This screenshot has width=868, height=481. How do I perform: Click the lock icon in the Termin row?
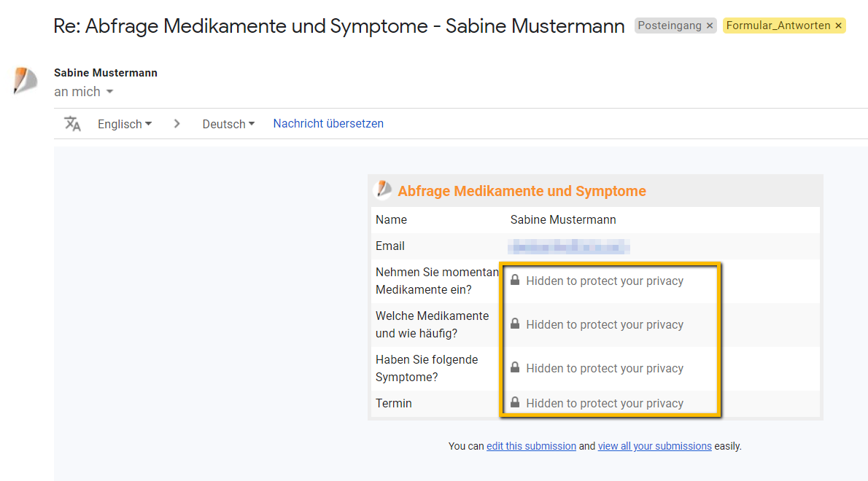point(515,402)
